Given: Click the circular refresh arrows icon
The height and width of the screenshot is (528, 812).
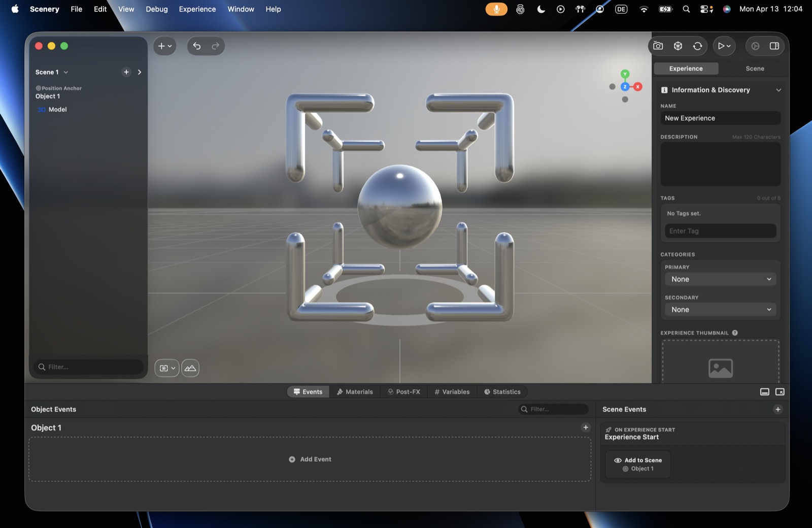Looking at the screenshot, I should click(698, 46).
